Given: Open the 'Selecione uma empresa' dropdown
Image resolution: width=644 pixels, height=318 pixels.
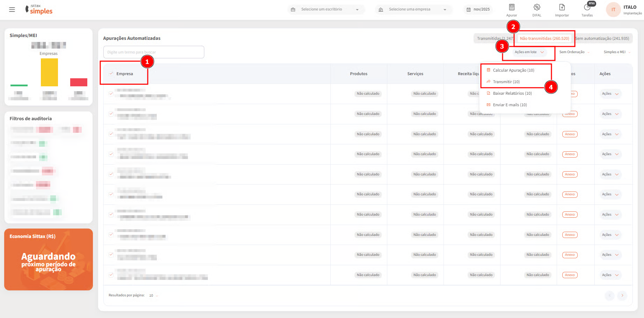Looking at the screenshot, I should pyautogui.click(x=414, y=9).
